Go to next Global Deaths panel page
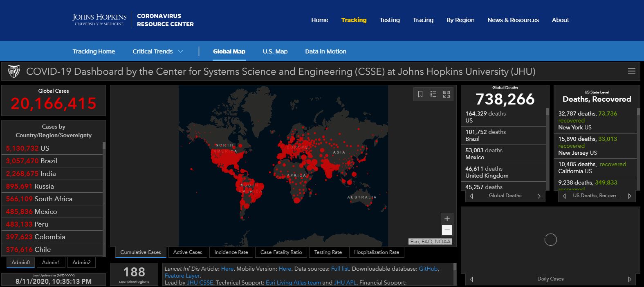This screenshot has width=644, height=287. (x=539, y=196)
